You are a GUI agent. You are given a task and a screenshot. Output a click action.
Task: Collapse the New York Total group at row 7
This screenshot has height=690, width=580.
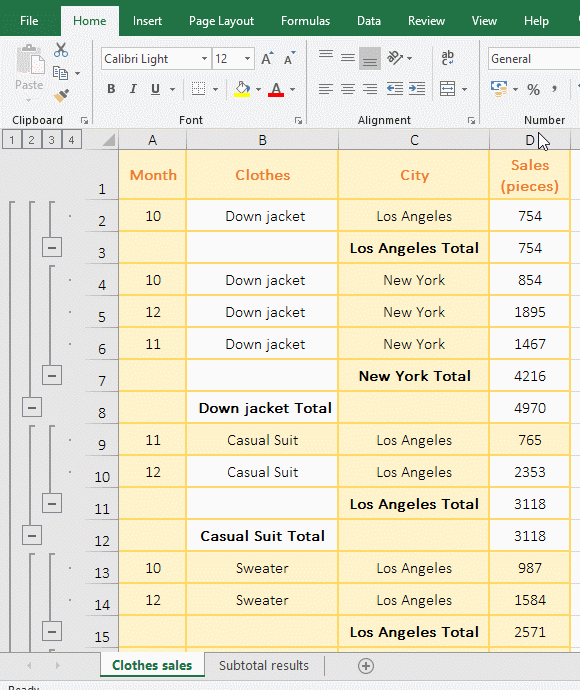[51, 375]
